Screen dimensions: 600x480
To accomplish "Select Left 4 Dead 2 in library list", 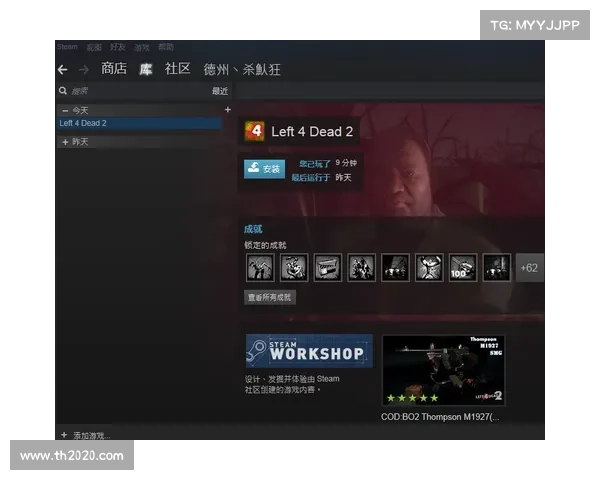I will 139,123.
